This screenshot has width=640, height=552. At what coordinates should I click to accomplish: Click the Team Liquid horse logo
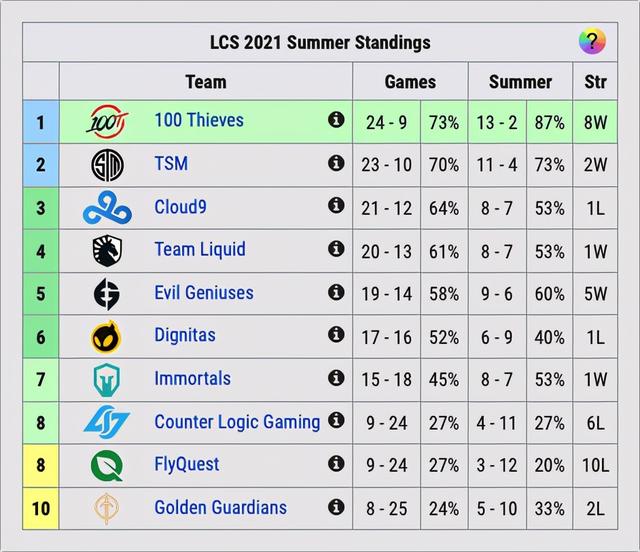point(107,251)
